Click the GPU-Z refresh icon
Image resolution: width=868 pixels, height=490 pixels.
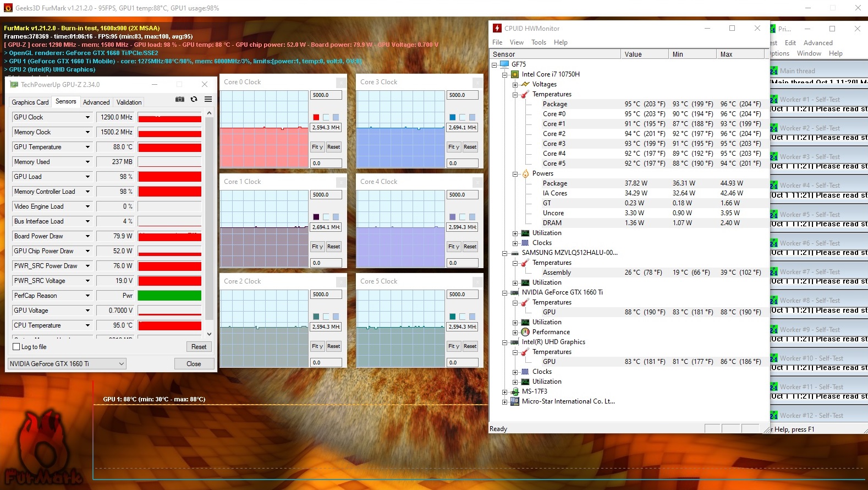coord(194,99)
